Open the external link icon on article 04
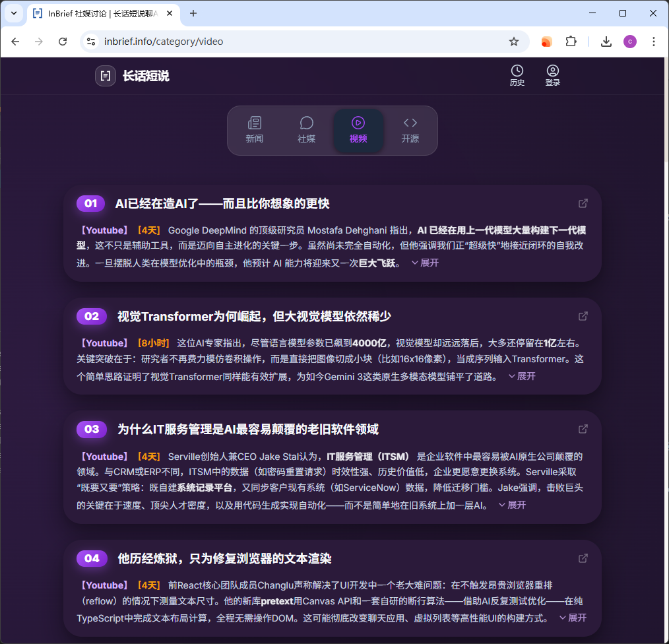Image resolution: width=669 pixels, height=644 pixels. (x=583, y=558)
